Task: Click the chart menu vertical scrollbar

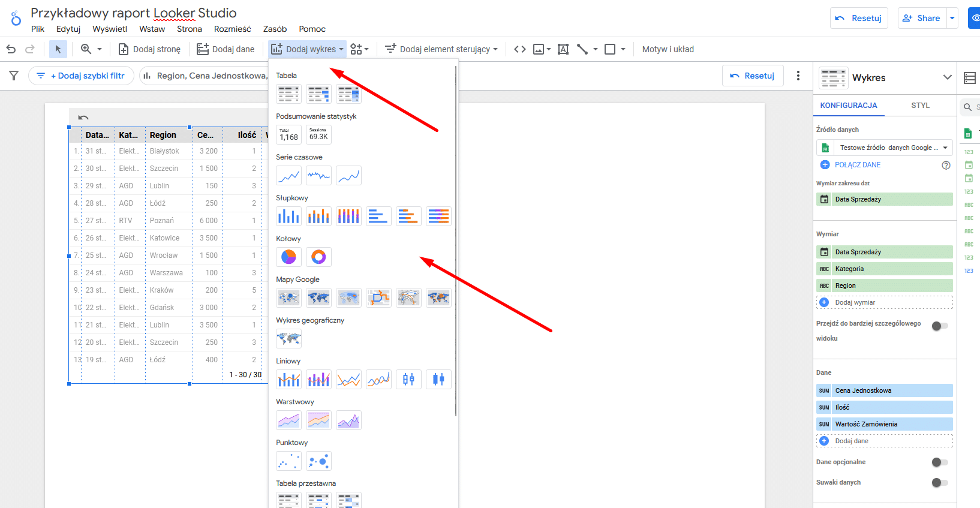Action: pyautogui.click(x=456, y=240)
